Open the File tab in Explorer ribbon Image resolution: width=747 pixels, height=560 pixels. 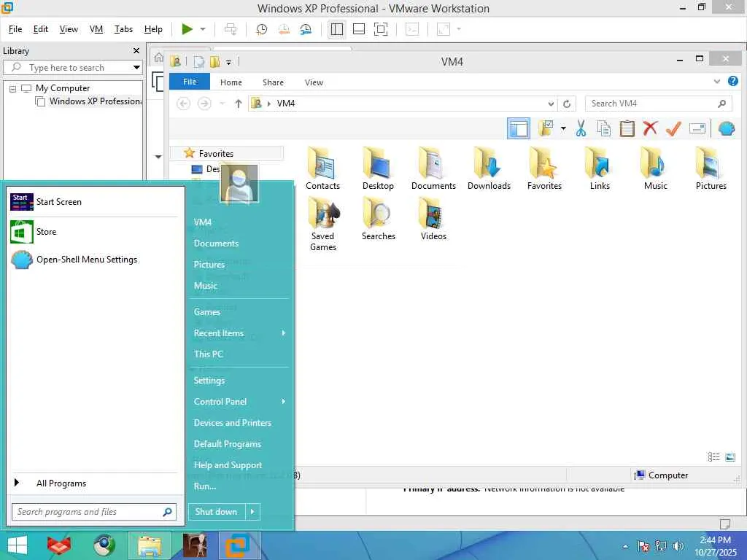click(190, 82)
